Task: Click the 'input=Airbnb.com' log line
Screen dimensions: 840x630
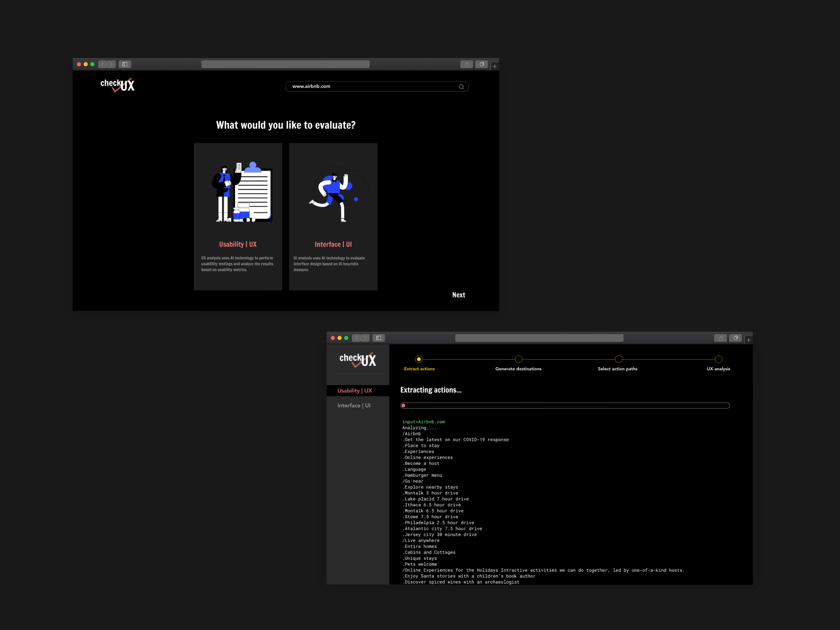Action: pyautogui.click(x=423, y=422)
